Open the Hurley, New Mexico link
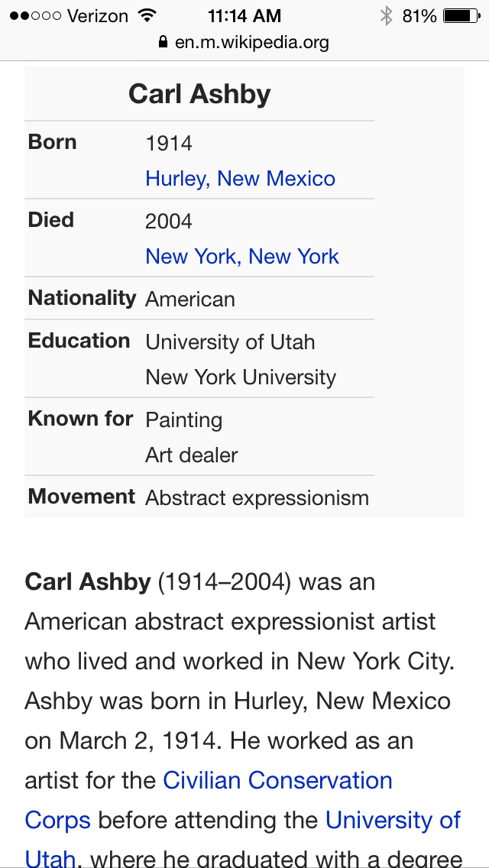Screen dimensions: 489x868 (x=240, y=179)
